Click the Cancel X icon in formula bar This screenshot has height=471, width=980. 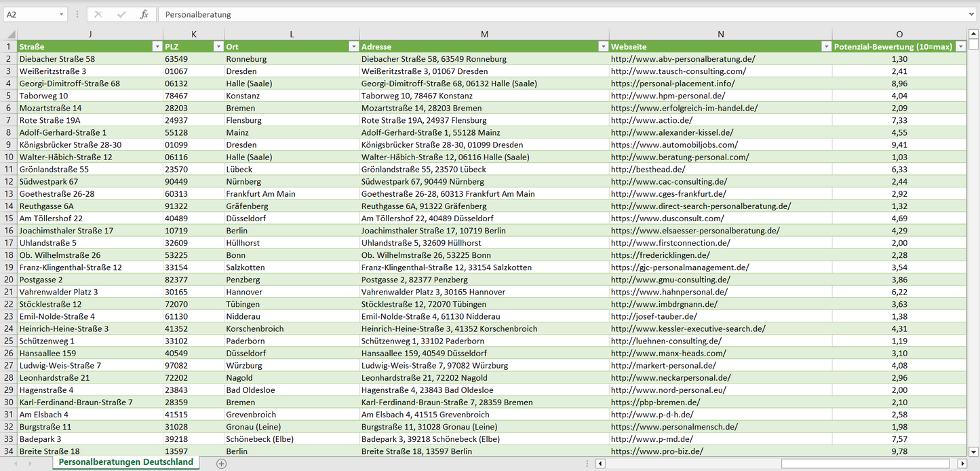(x=98, y=14)
